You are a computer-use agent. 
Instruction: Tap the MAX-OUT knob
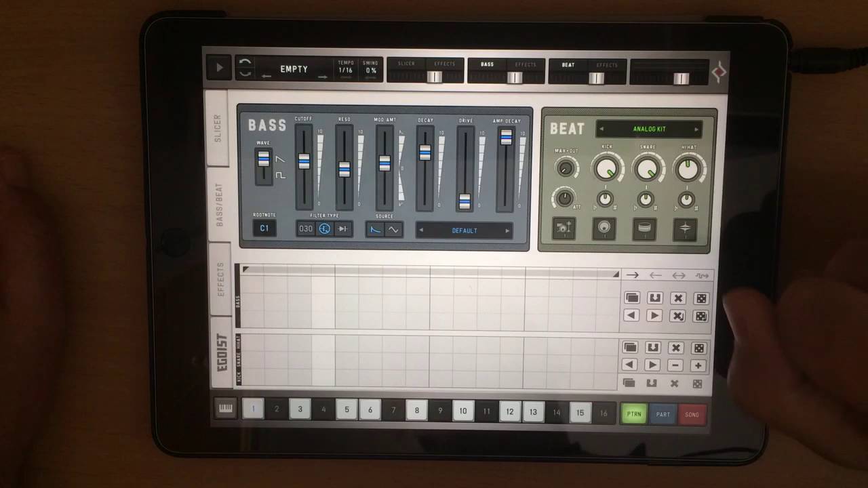point(566,167)
